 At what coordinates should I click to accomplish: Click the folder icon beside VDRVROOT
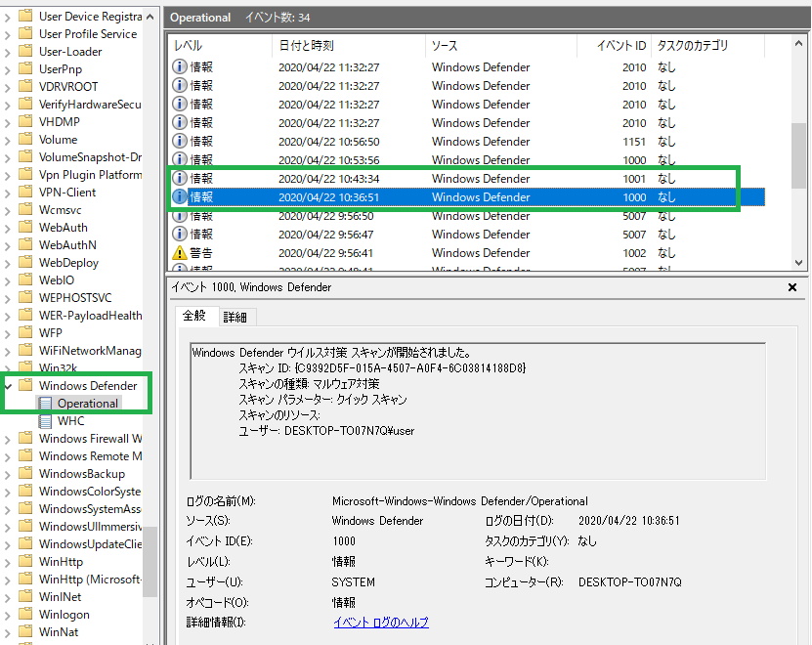click(25, 86)
